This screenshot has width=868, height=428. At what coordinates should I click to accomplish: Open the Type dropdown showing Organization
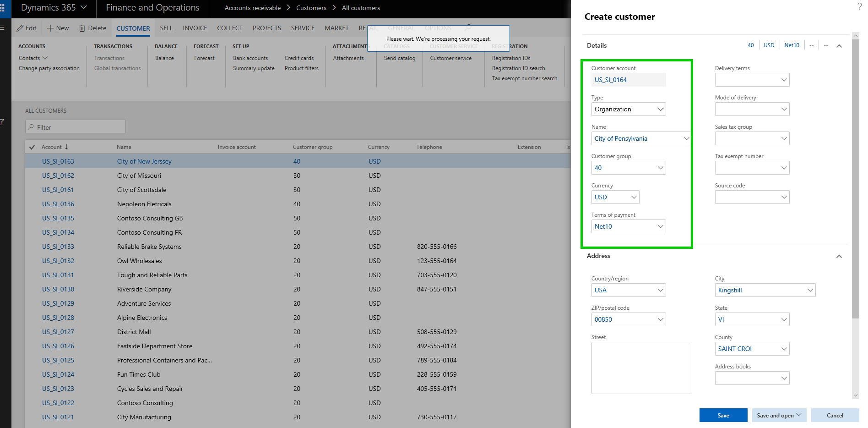click(x=660, y=109)
